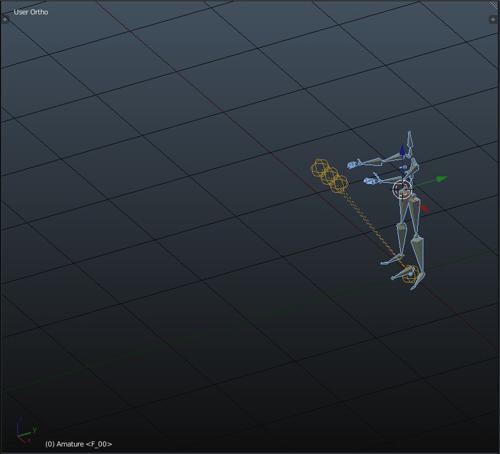Expand the tool shelf with the top-left plus

pos(4,20)
